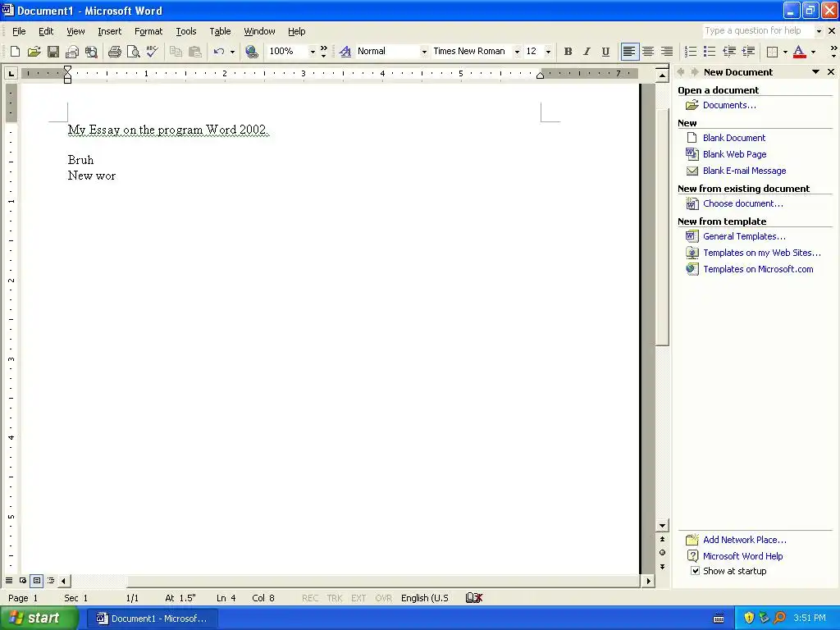Click the Numbering list icon
Image resolution: width=840 pixels, height=630 pixels.
point(691,52)
